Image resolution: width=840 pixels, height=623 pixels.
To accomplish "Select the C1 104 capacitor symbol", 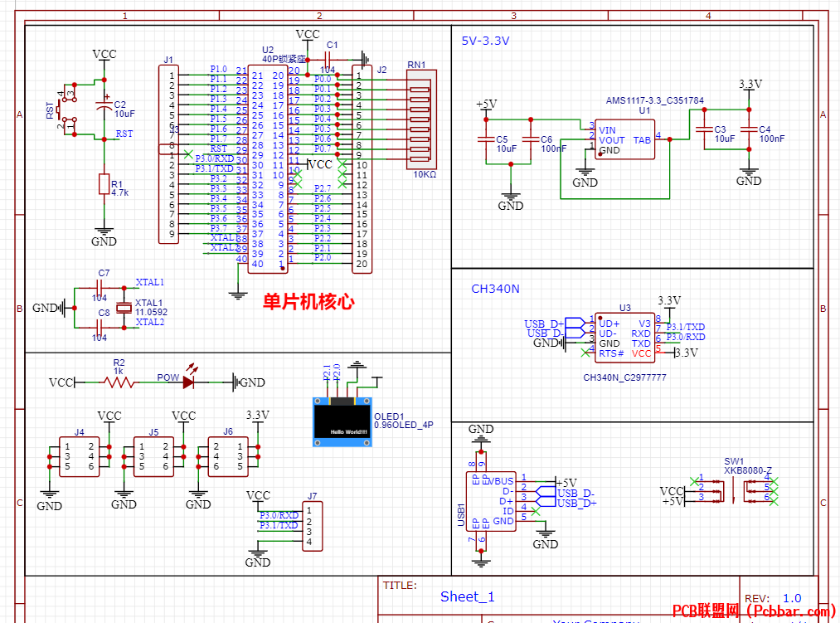I will coord(328,59).
